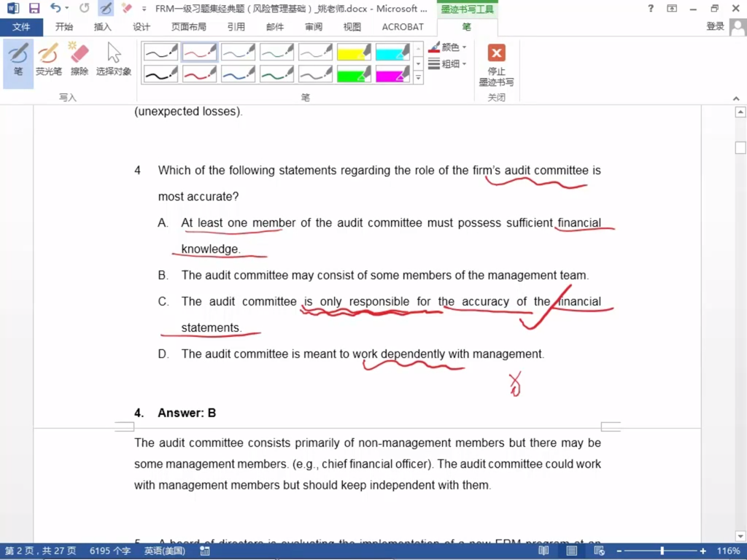Pick the black pen style in top row

[x=160, y=52]
